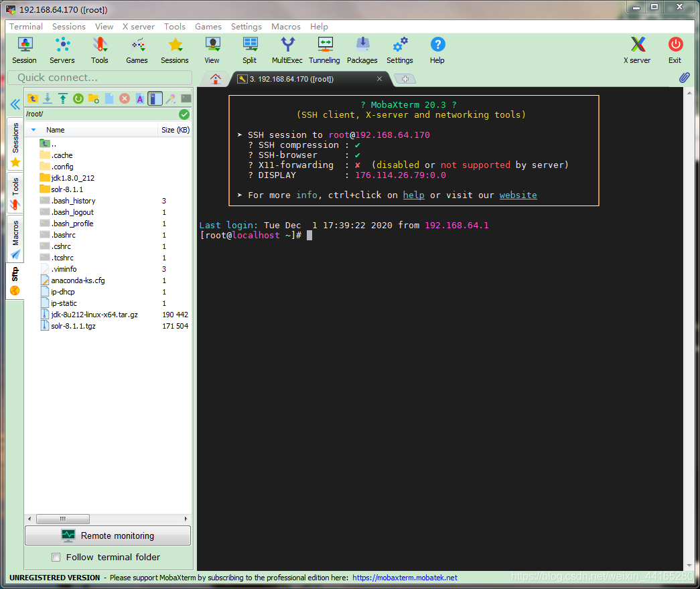Viewport: 700px width, 589px height.
Task: Delete selected file with red X icon
Action: click(x=125, y=98)
